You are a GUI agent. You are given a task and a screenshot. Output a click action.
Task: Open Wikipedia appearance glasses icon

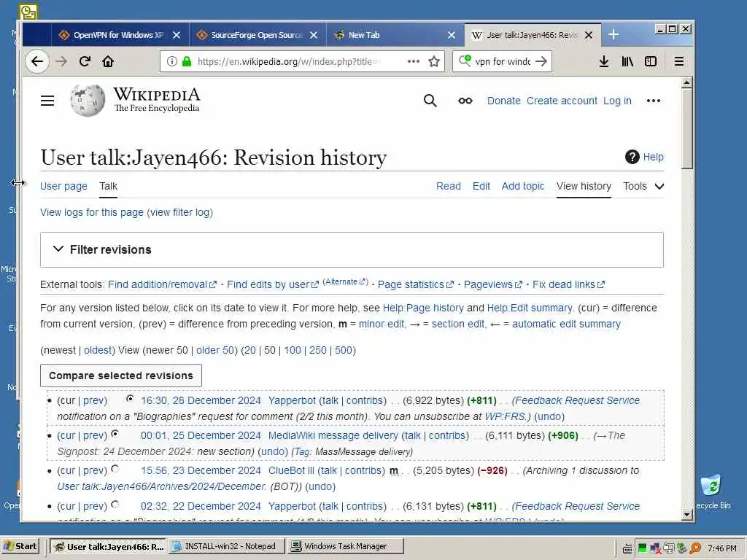465,101
